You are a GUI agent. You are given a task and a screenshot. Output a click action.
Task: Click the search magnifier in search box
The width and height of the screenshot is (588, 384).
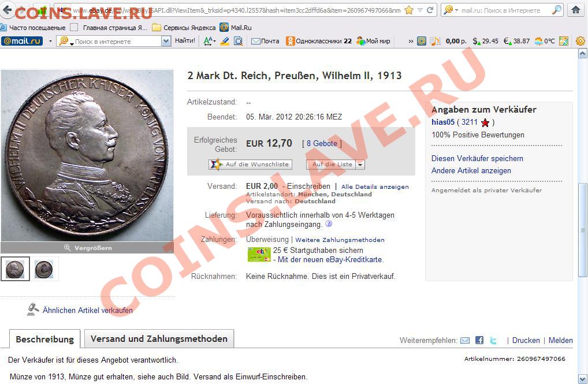tap(557, 10)
